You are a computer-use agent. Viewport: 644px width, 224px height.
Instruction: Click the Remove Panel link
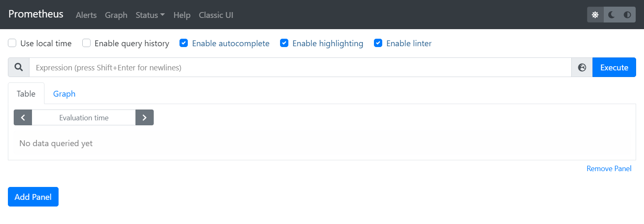tap(609, 169)
